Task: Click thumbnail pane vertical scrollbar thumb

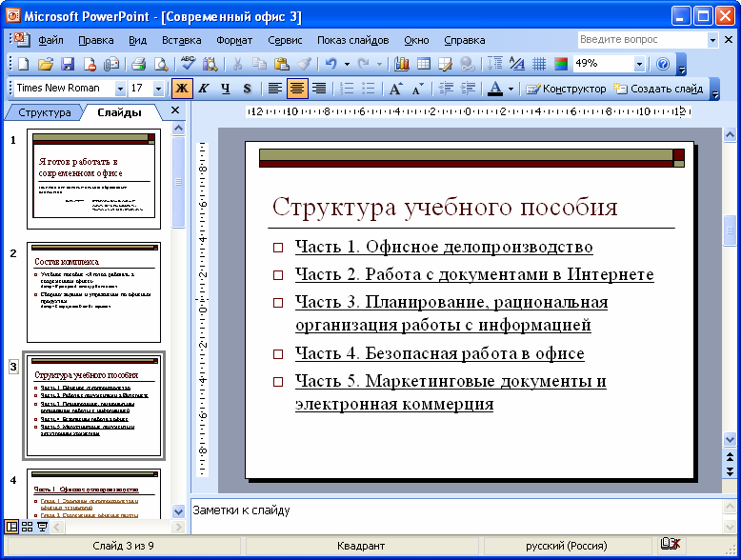Action: coord(179,182)
